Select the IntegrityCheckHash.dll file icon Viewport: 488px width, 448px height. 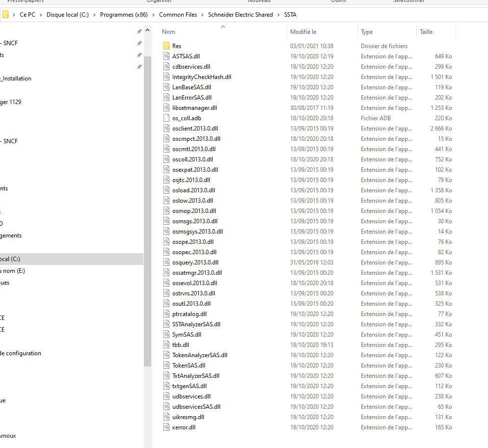tap(167, 77)
